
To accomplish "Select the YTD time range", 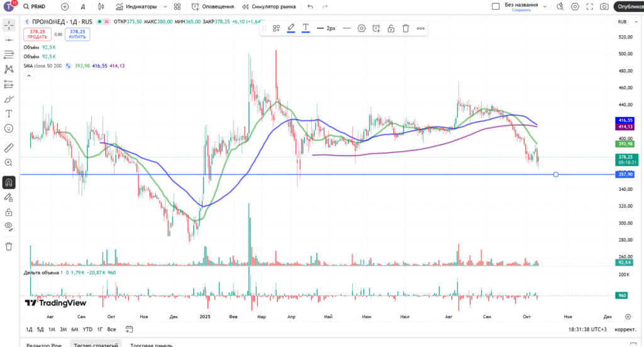I will coord(87,329).
